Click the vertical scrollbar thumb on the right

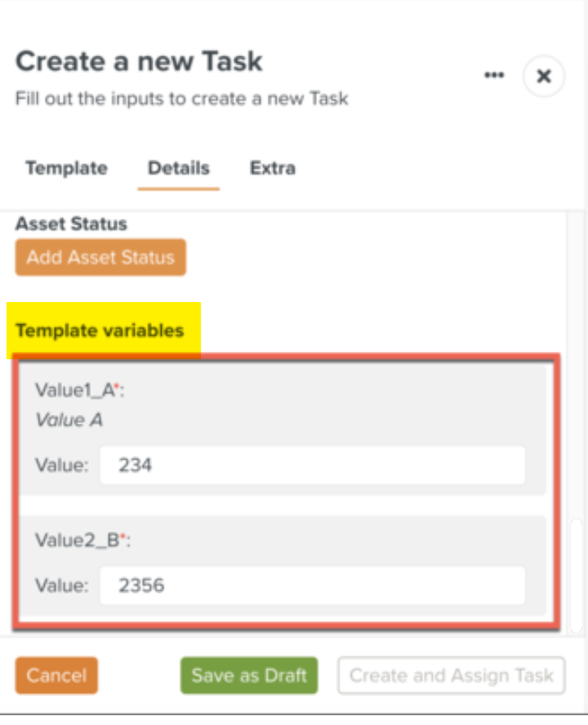coord(576,576)
